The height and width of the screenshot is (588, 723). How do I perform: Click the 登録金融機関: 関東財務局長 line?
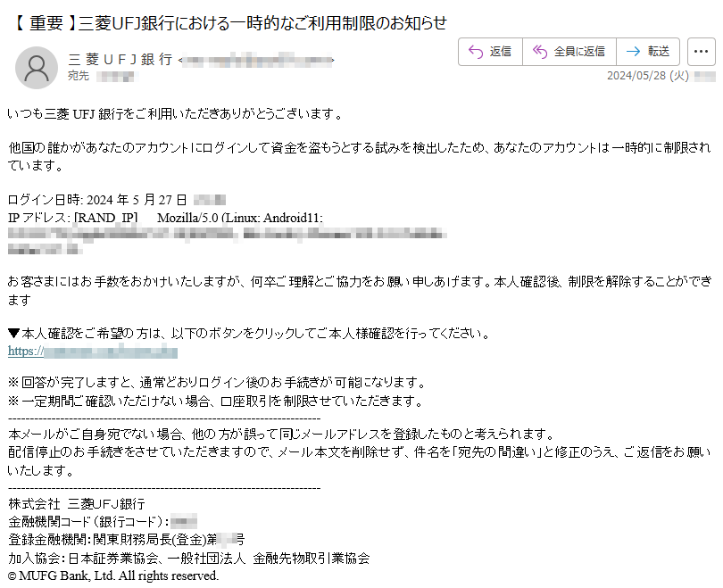click(x=127, y=540)
